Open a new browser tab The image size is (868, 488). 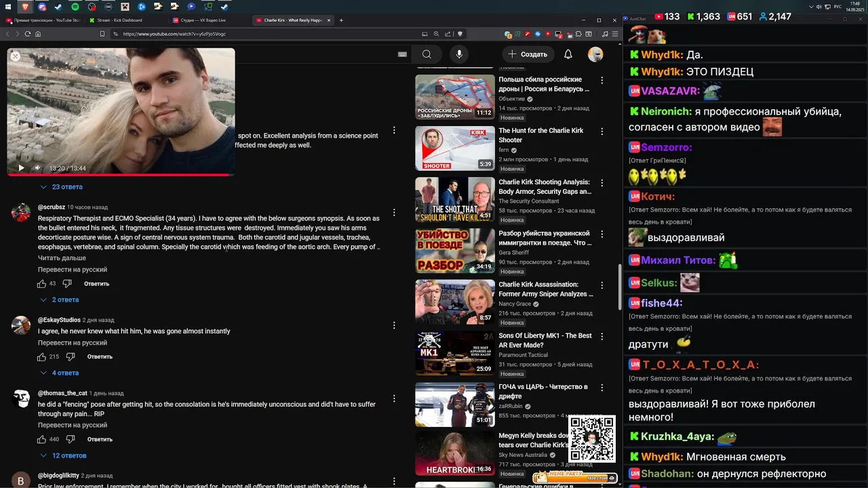pos(341,20)
